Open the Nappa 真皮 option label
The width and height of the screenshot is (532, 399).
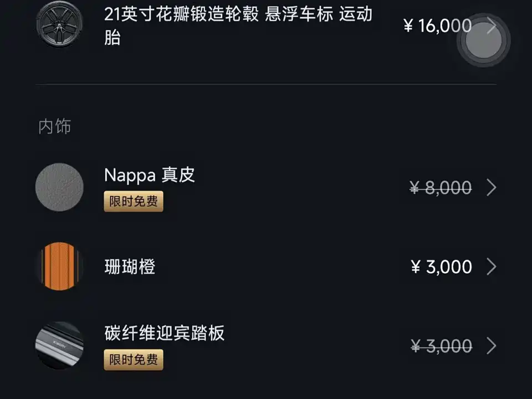pyautogui.click(x=150, y=176)
